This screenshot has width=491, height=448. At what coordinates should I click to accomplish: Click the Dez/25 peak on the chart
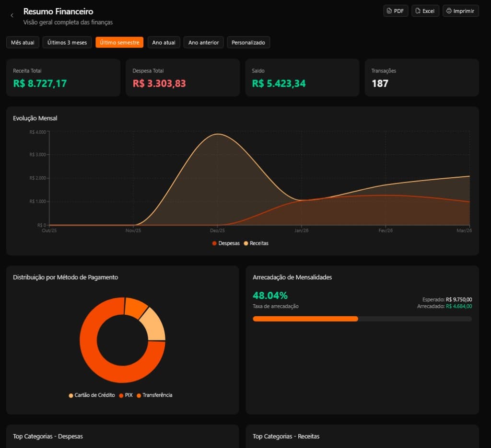(x=218, y=134)
